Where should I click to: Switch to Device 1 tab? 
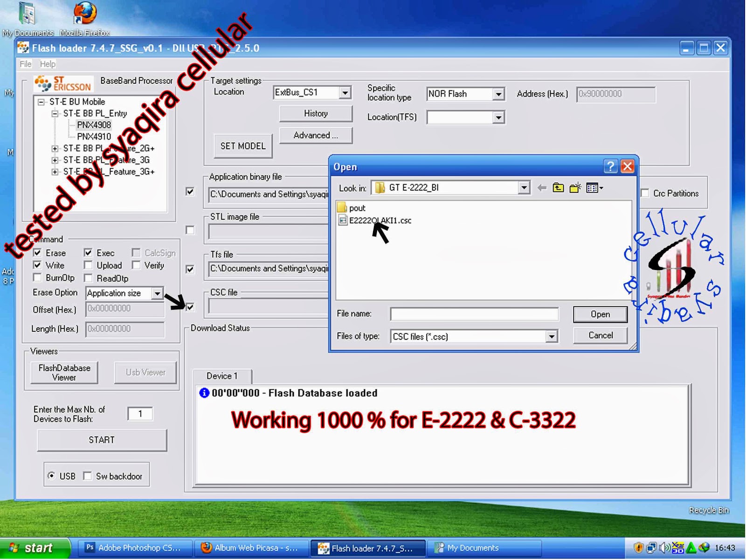[222, 376]
